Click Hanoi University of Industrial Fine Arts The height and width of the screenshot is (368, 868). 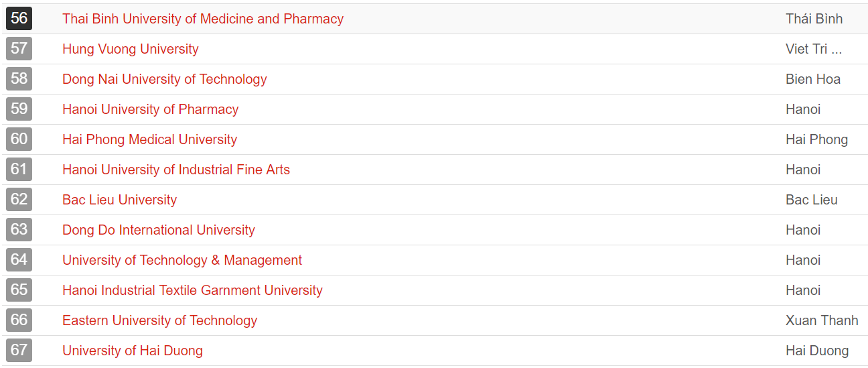(x=175, y=170)
